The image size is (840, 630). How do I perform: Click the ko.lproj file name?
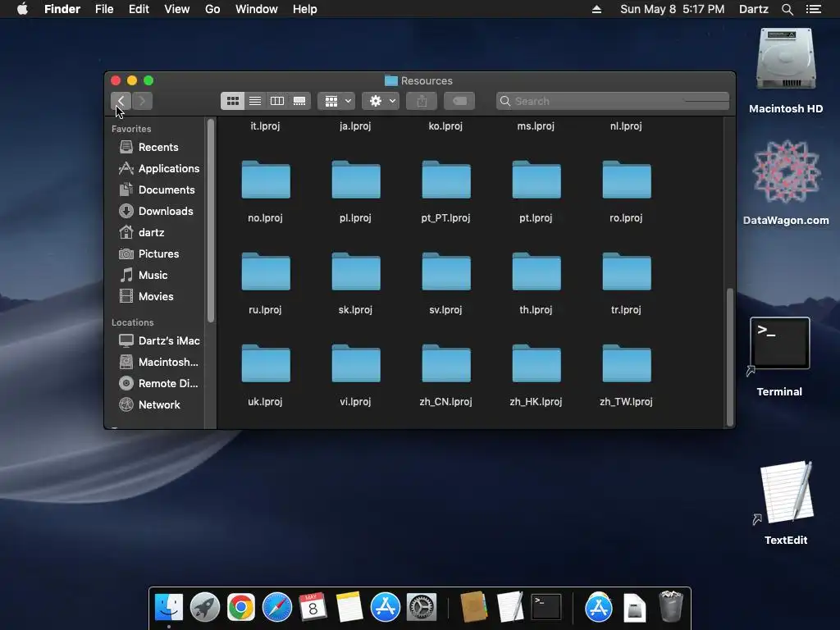tap(445, 126)
